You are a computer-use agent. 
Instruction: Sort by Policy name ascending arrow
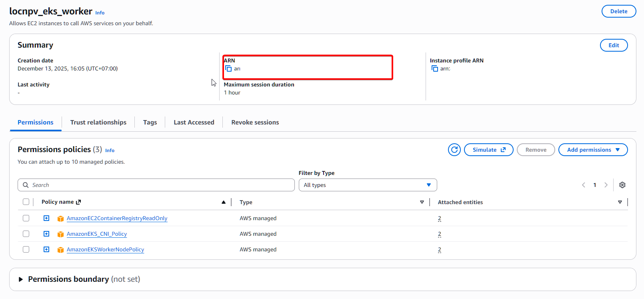[x=224, y=202]
